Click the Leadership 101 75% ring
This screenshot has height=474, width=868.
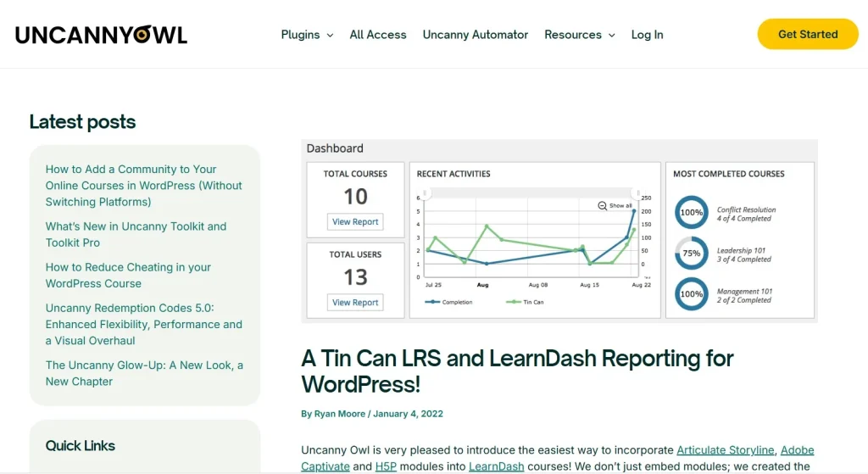(x=692, y=253)
